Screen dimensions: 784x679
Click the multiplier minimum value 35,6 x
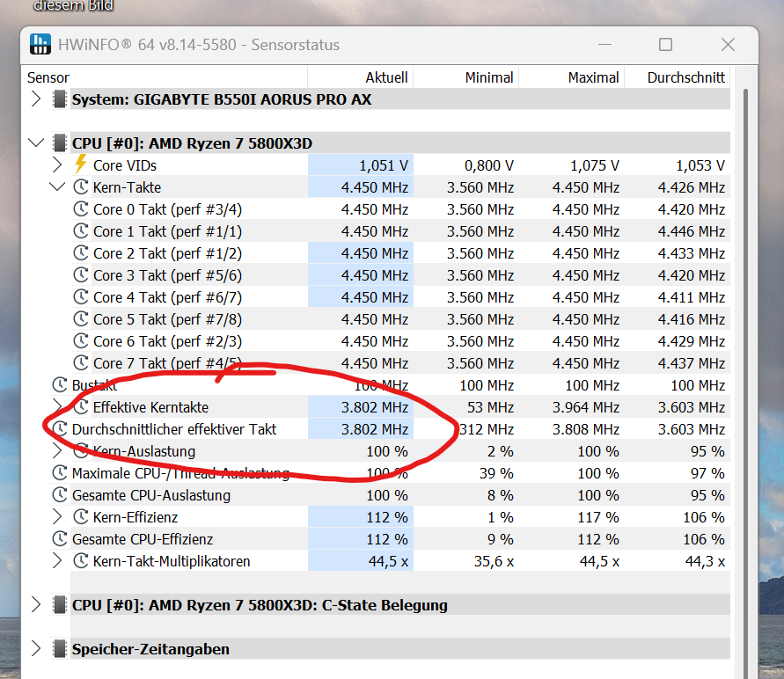494,561
